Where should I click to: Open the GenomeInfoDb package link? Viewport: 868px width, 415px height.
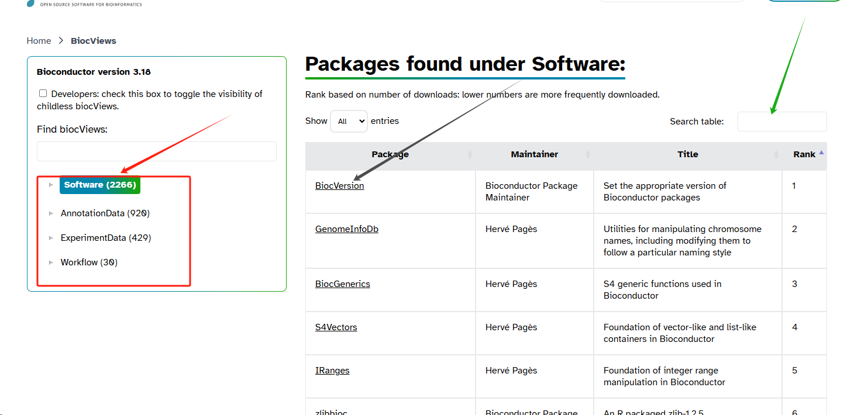[x=347, y=229]
